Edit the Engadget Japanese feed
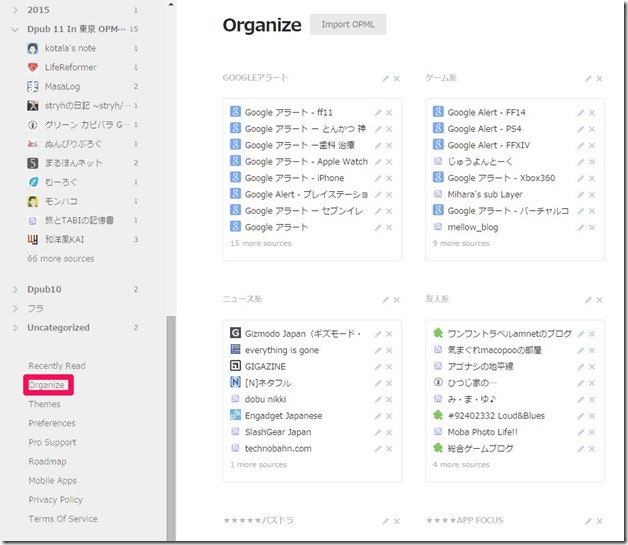Image resolution: width=628 pixels, height=545 pixels. tap(378, 416)
